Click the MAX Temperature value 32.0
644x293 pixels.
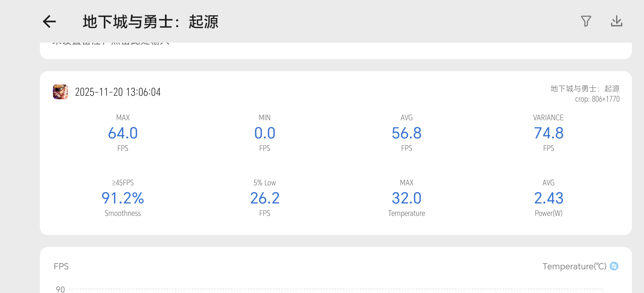point(406,198)
